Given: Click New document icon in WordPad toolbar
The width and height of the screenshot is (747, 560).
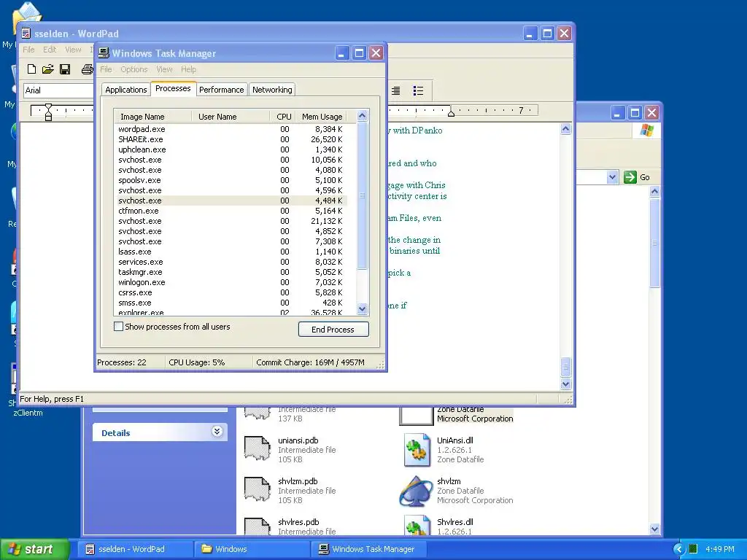Looking at the screenshot, I should pos(31,69).
